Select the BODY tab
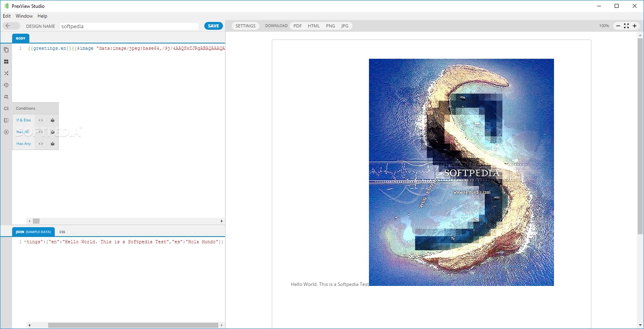Image resolution: width=644 pixels, height=329 pixels. click(x=21, y=38)
